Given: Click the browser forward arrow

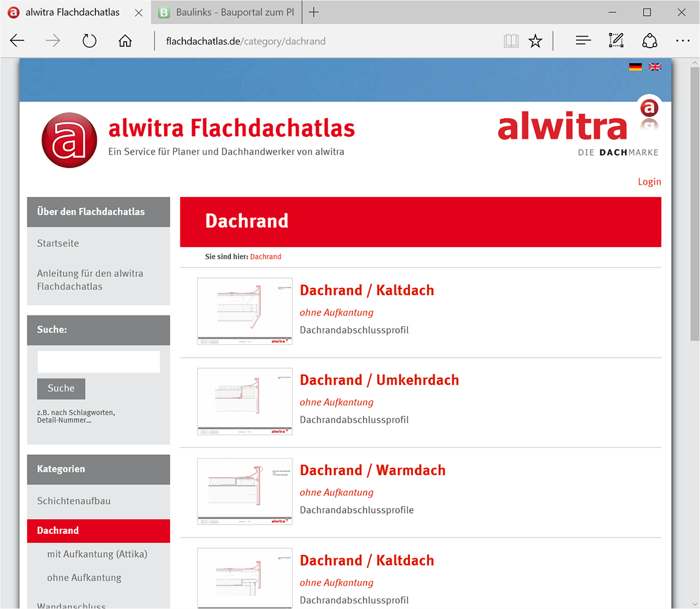Looking at the screenshot, I should point(53,41).
